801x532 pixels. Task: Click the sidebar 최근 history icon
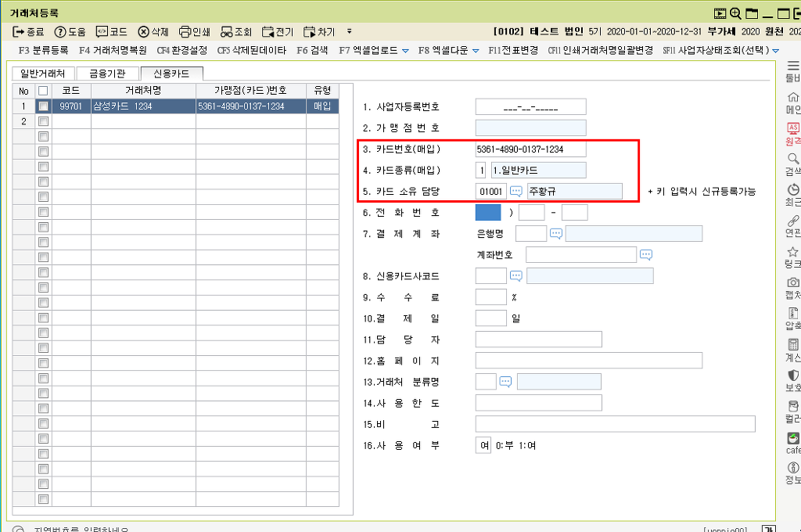[793, 189]
